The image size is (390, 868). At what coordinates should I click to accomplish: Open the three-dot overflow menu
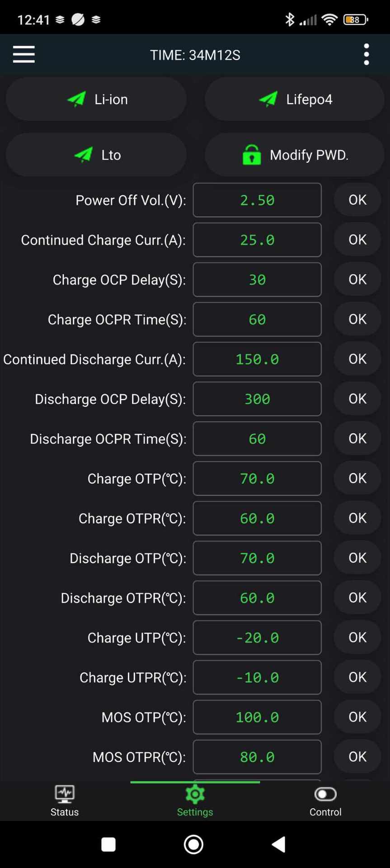pyautogui.click(x=366, y=54)
